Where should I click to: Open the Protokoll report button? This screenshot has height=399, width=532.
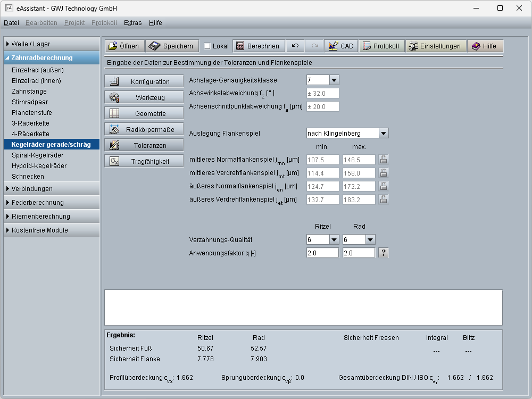click(x=381, y=46)
